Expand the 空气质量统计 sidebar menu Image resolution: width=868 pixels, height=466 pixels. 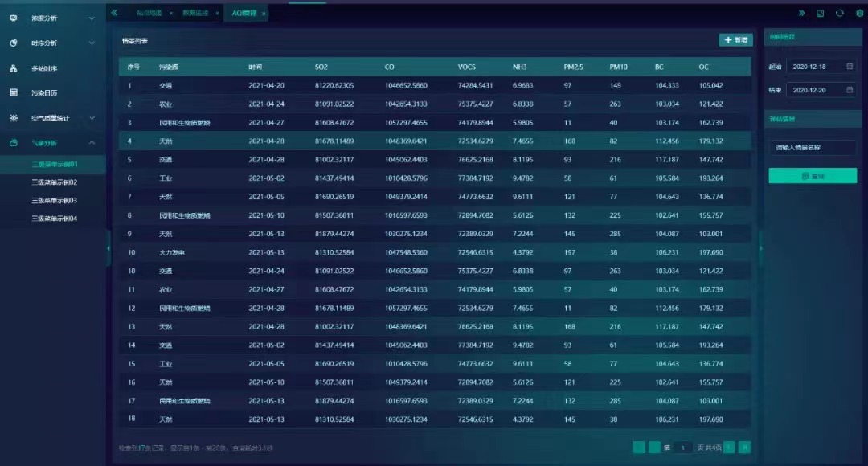coord(92,118)
